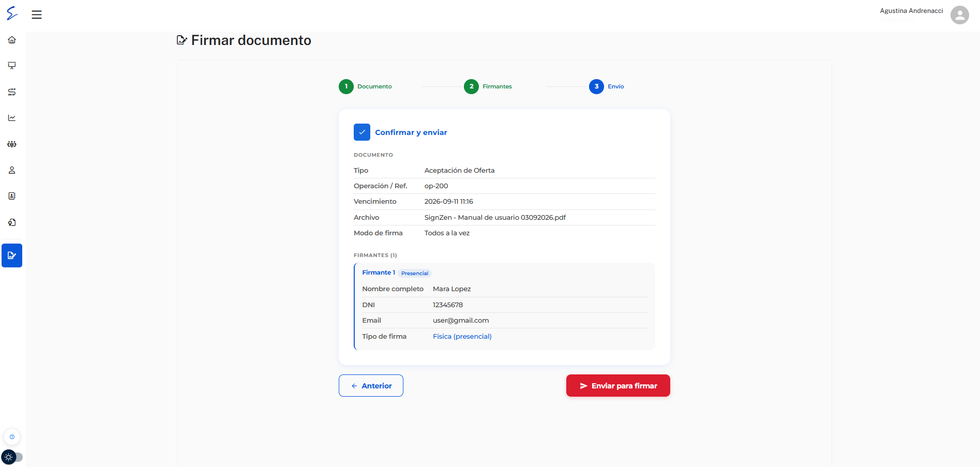Click the Confirmar y enviar heading

click(411, 132)
